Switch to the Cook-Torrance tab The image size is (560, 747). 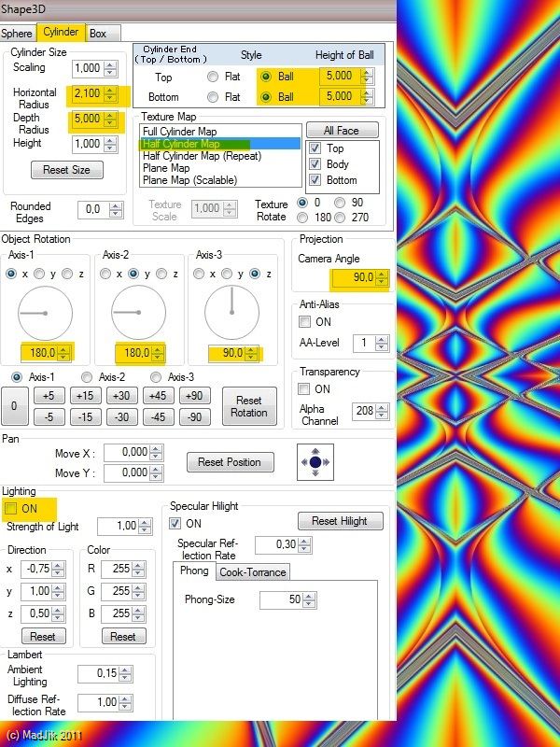pyautogui.click(x=252, y=572)
